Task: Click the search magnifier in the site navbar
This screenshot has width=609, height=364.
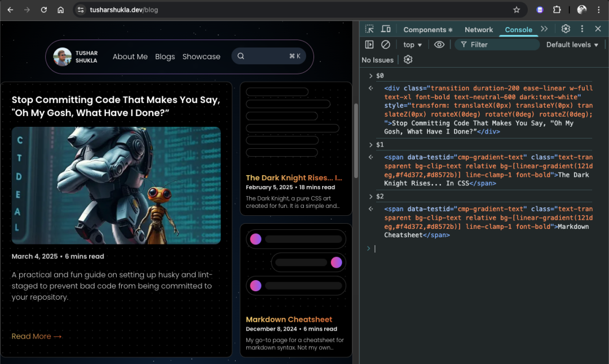Action: pos(241,56)
